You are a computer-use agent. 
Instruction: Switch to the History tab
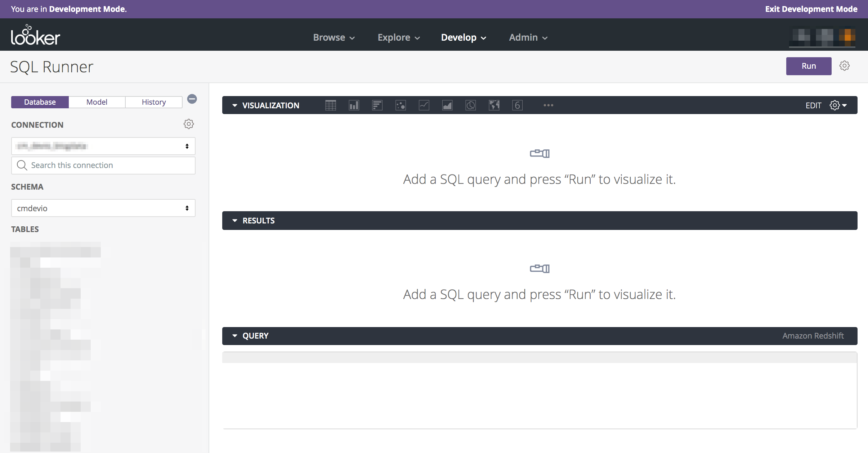tap(153, 102)
